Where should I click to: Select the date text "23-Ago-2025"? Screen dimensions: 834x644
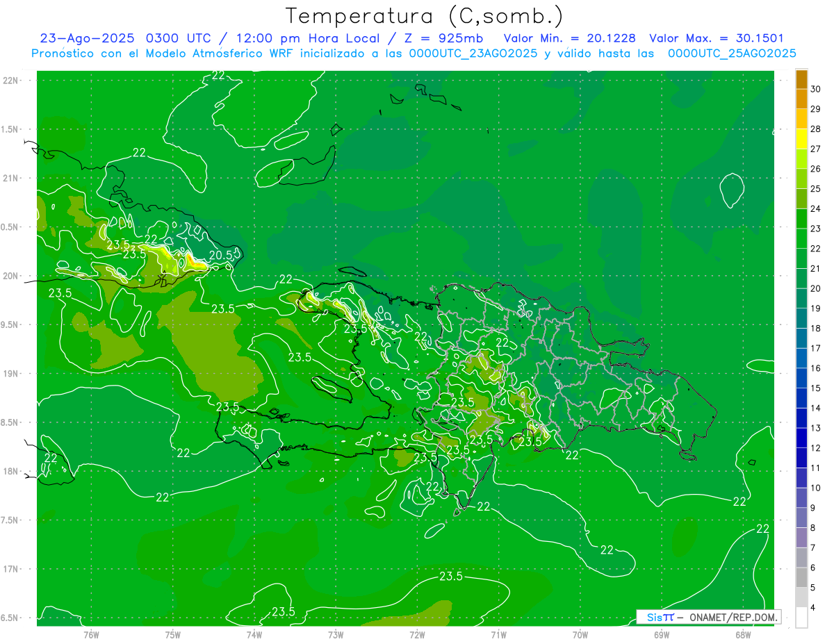point(88,38)
